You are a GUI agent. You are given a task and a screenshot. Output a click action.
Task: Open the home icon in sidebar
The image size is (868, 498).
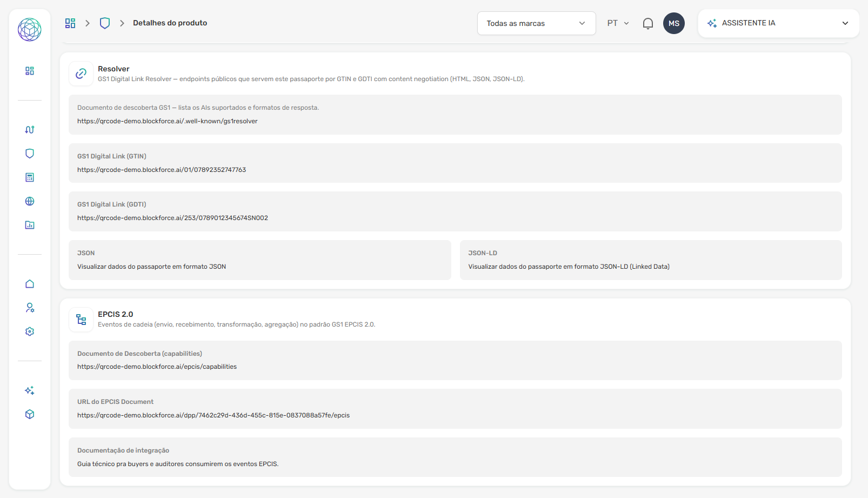(x=30, y=284)
